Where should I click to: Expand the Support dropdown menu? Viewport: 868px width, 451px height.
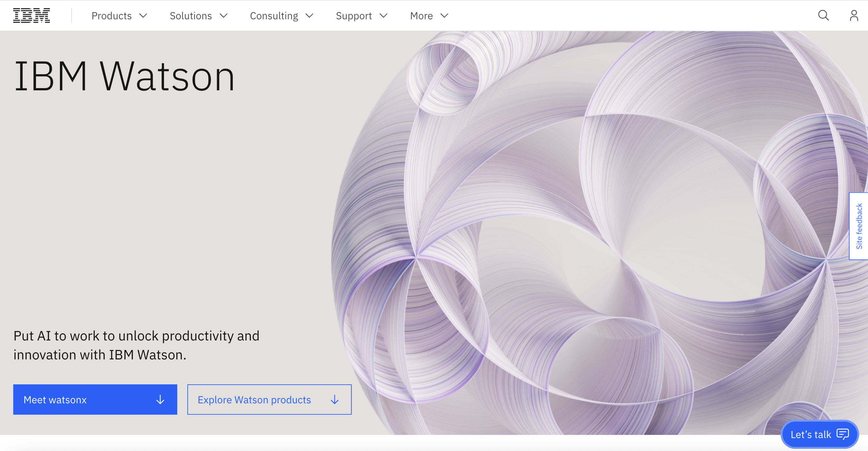[362, 15]
